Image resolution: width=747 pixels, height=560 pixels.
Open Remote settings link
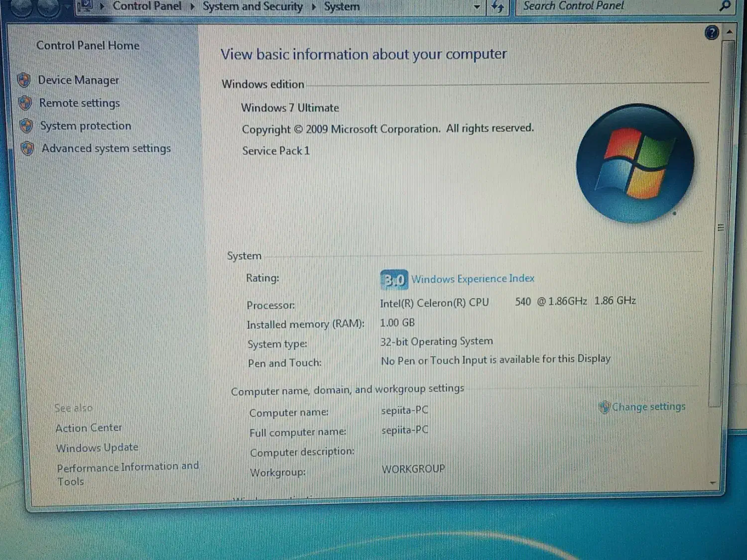click(x=80, y=103)
